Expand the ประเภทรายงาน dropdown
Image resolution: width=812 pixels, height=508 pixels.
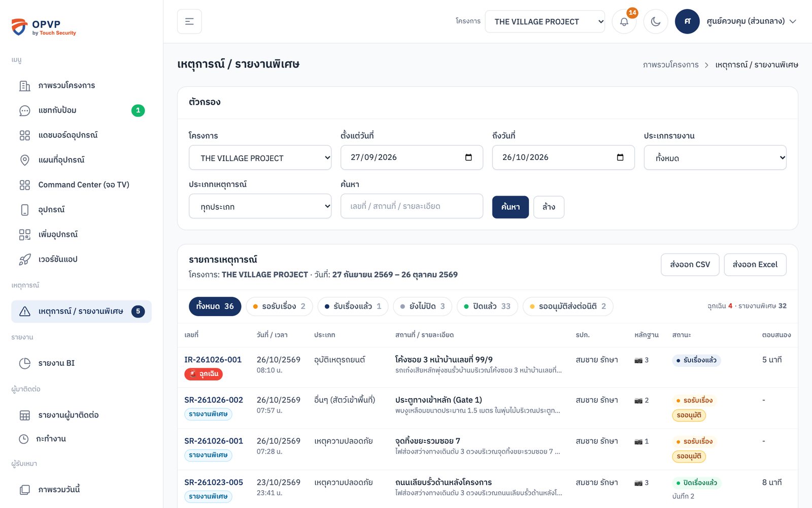715,158
